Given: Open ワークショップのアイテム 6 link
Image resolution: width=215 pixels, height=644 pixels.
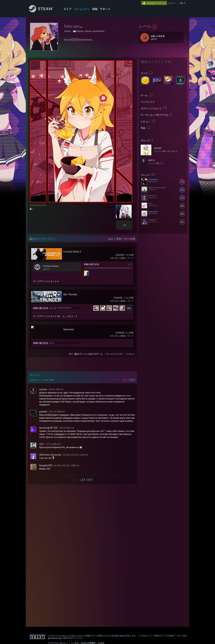Looking at the screenshot, I should (156, 115).
